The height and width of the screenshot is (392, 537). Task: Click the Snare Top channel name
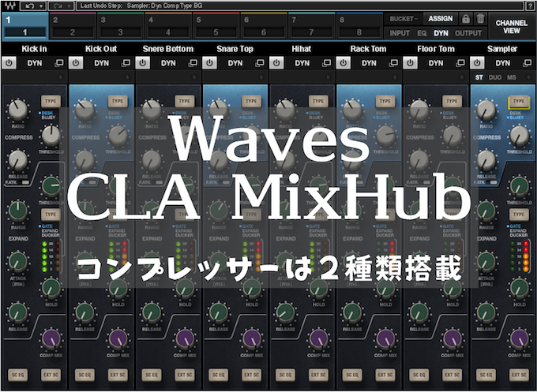[x=235, y=49]
